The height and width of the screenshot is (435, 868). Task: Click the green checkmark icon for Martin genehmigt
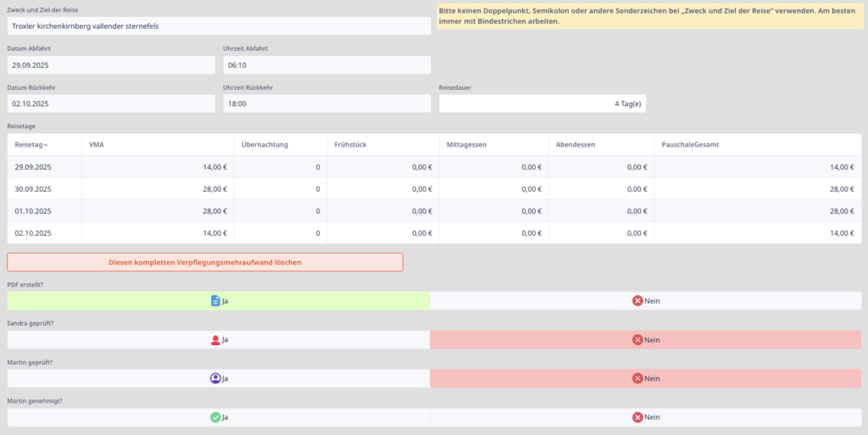(x=215, y=417)
